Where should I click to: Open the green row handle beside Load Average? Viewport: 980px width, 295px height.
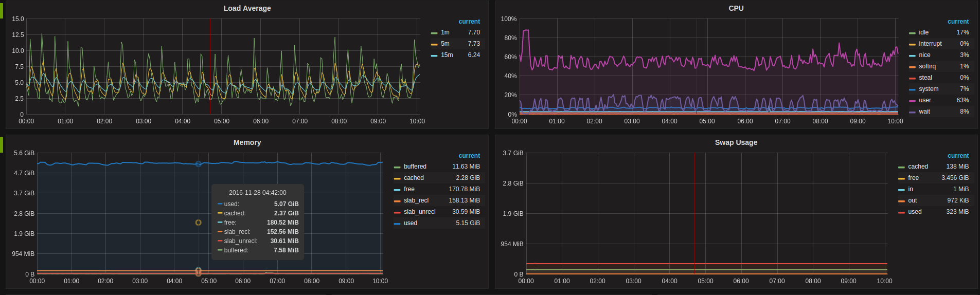(2, 10)
